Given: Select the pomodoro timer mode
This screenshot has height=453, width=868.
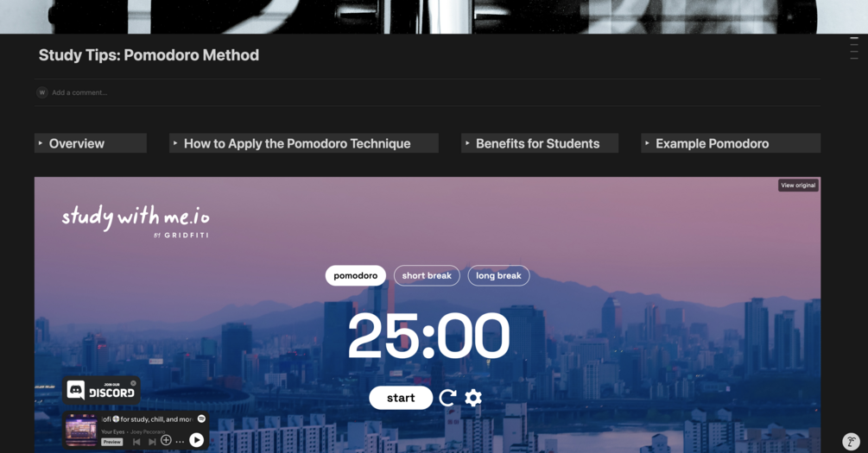Looking at the screenshot, I should (x=355, y=275).
